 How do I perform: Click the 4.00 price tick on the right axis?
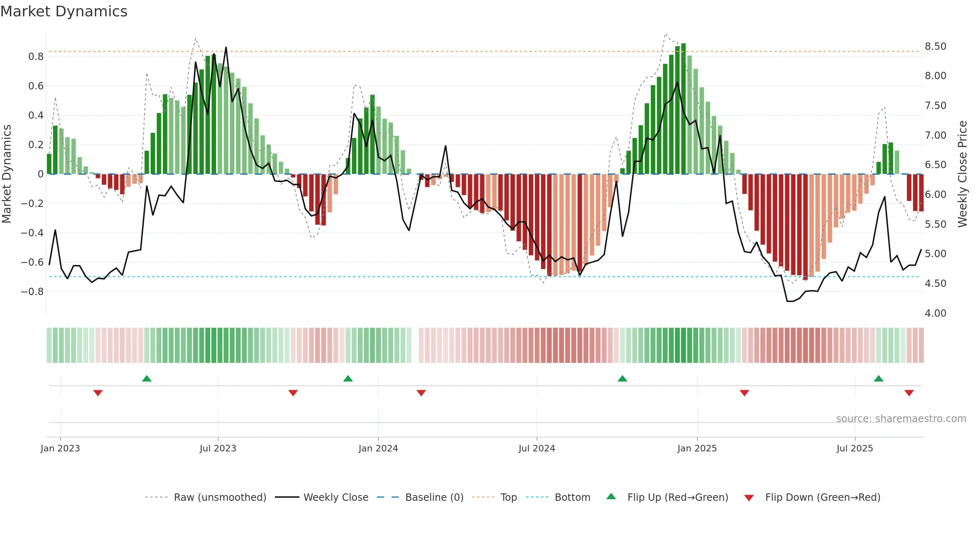935,313
